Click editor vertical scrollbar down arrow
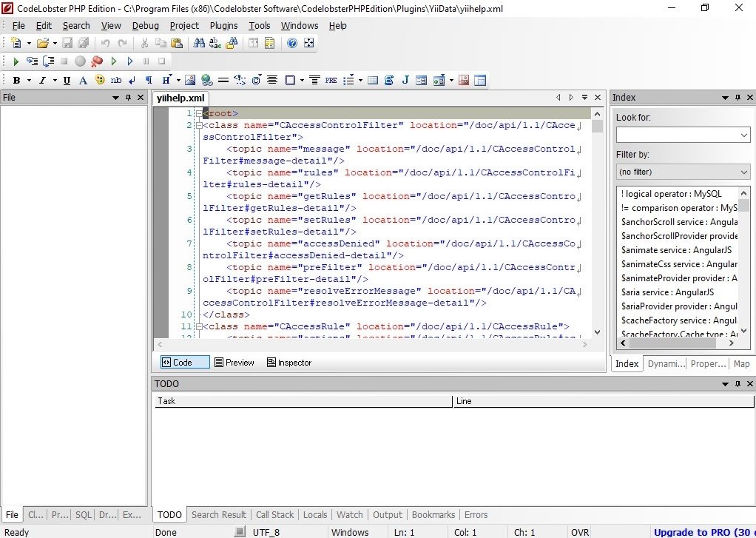Viewport: 756px width, 538px height. 598,332
